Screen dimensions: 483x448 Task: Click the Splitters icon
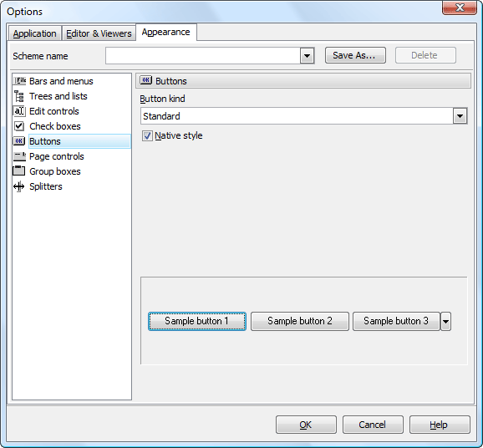[x=19, y=186]
